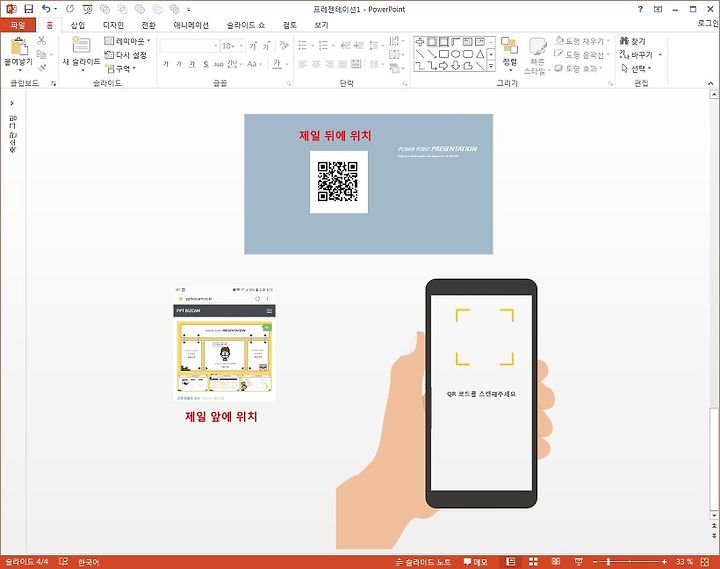Open the font color dropdown arrow

click(x=287, y=64)
